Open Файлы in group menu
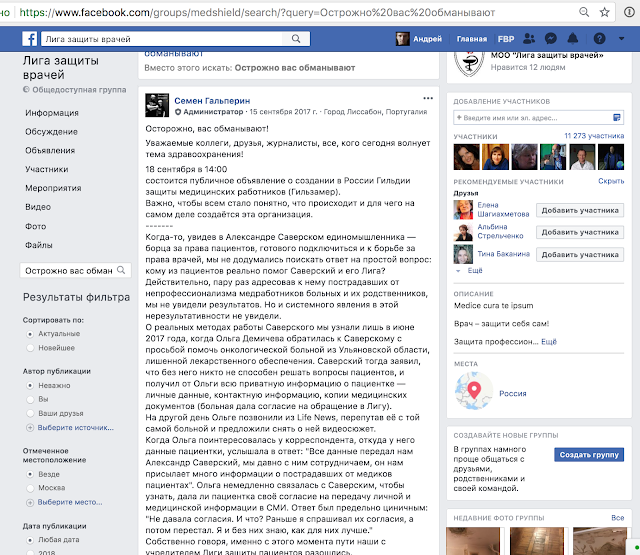The height and width of the screenshot is (555, 640). pos(39,245)
